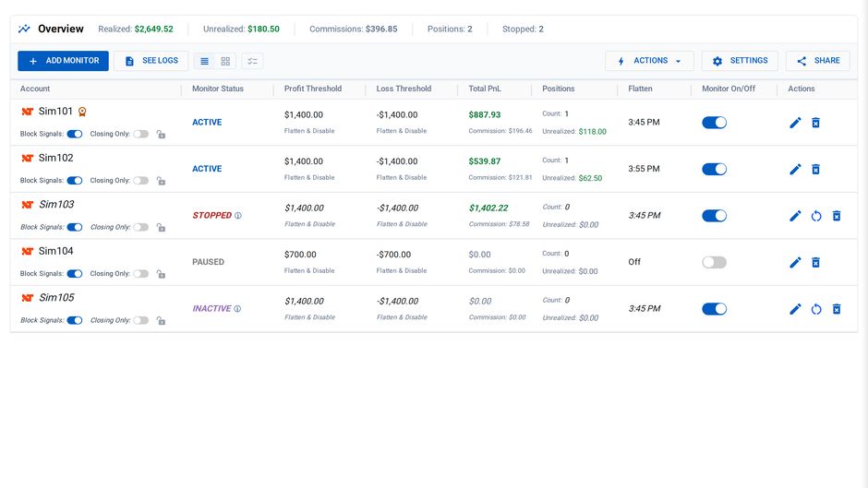Sort by Monitor Status column header
The width and height of the screenshot is (868, 488).
pos(218,89)
